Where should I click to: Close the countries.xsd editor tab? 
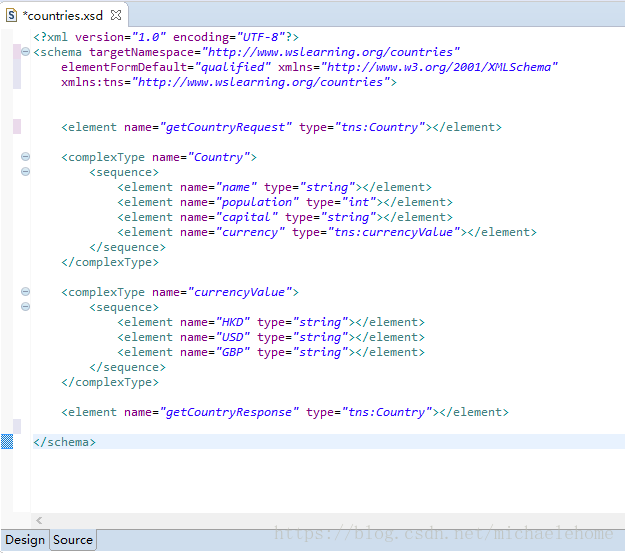(x=116, y=15)
